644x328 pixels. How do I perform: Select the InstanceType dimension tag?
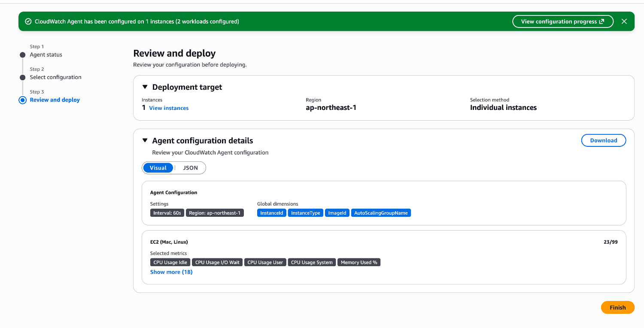tap(306, 213)
